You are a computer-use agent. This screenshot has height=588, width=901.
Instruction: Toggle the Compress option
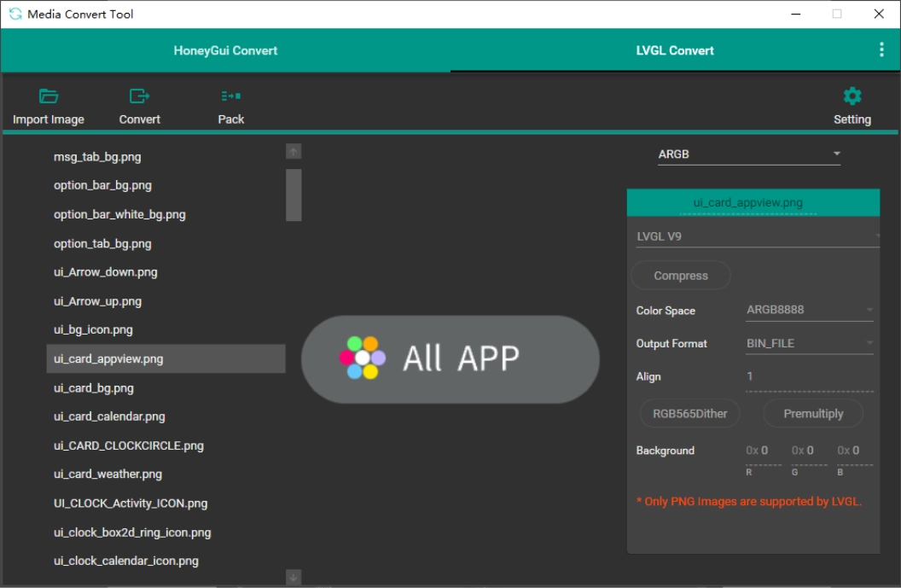point(680,276)
